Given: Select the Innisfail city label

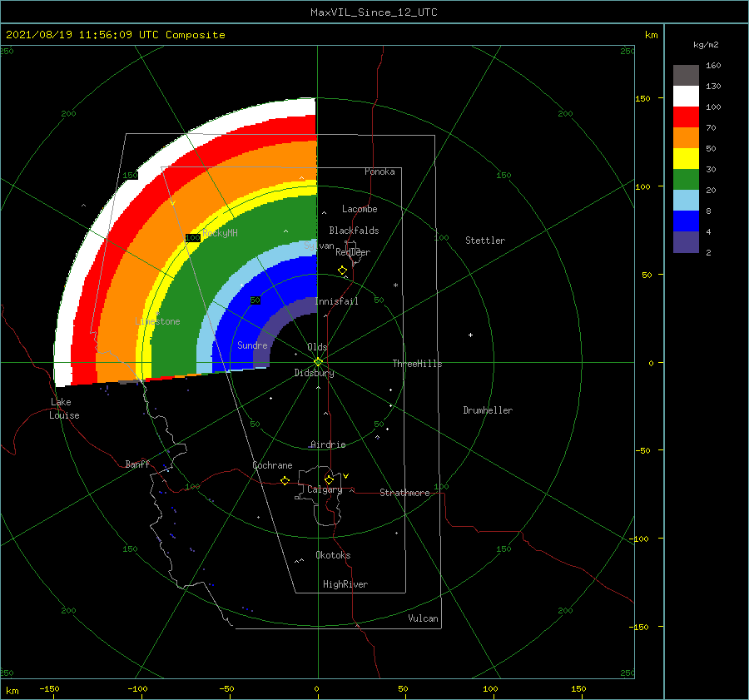Looking at the screenshot, I should pyautogui.click(x=337, y=301).
